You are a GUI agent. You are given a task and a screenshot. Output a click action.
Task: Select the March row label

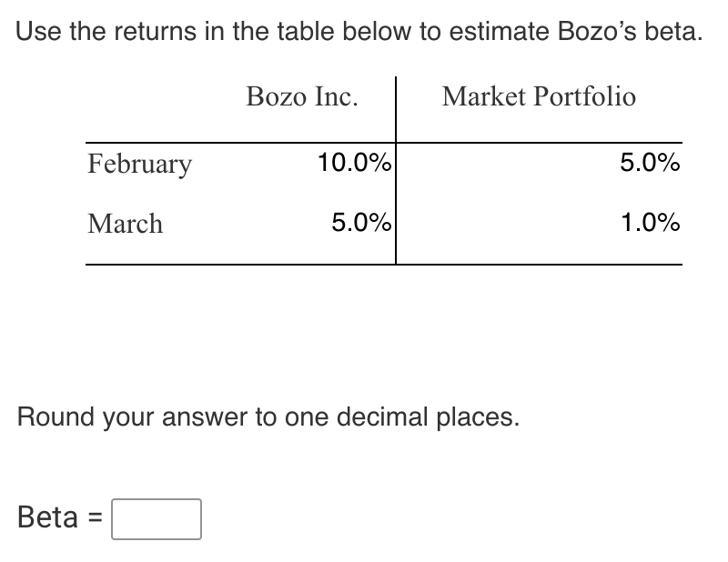(124, 224)
